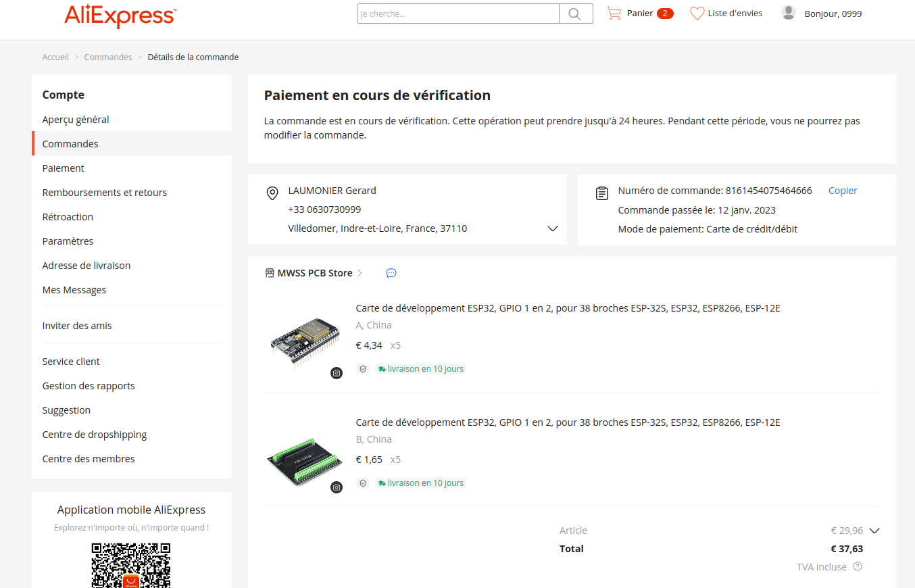This screenshot has width=915, height=588.
Task: Go to Paiement in account menu
Action: [x=64, y=168]
